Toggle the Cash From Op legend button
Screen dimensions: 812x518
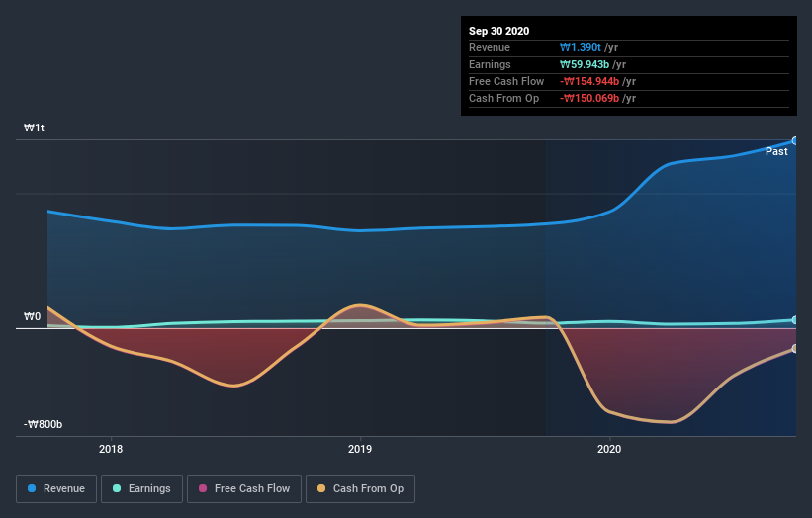(x=360, y=489)
